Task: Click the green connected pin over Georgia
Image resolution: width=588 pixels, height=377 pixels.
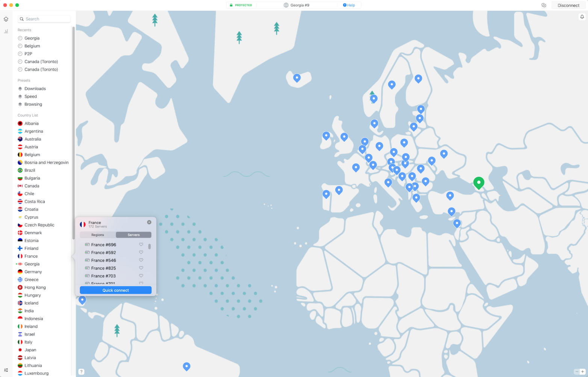Action: click(479, 183)
